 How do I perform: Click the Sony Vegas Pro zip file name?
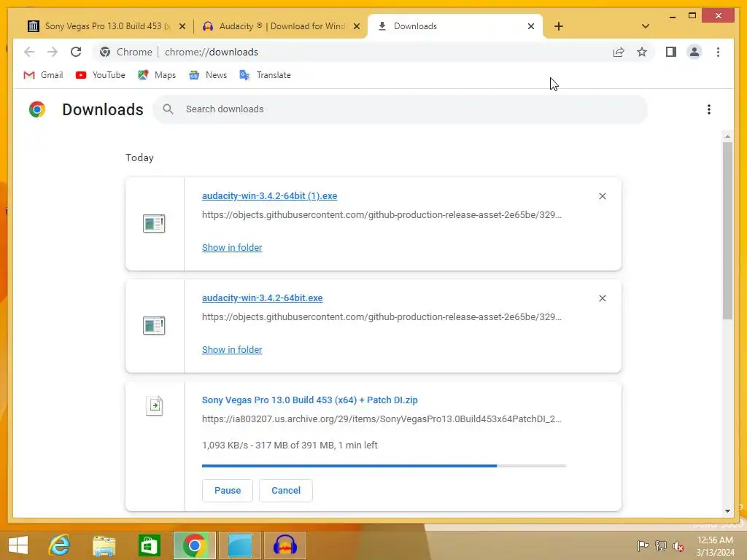pyautogui.click(x=309, y=400)
